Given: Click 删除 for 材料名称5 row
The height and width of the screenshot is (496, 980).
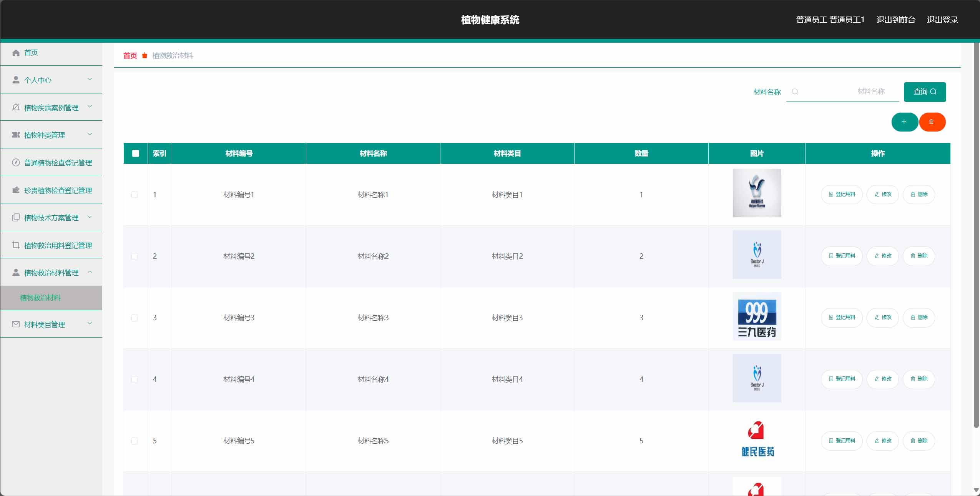Looking at the screenshot, I should (x=919, y=441).
